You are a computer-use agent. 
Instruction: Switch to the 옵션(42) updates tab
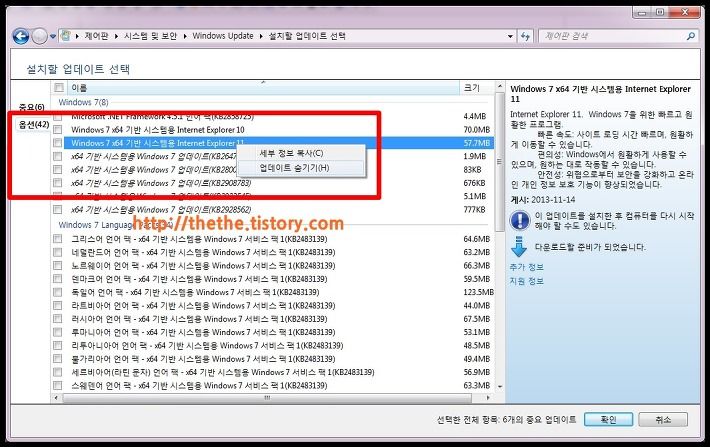34,124
